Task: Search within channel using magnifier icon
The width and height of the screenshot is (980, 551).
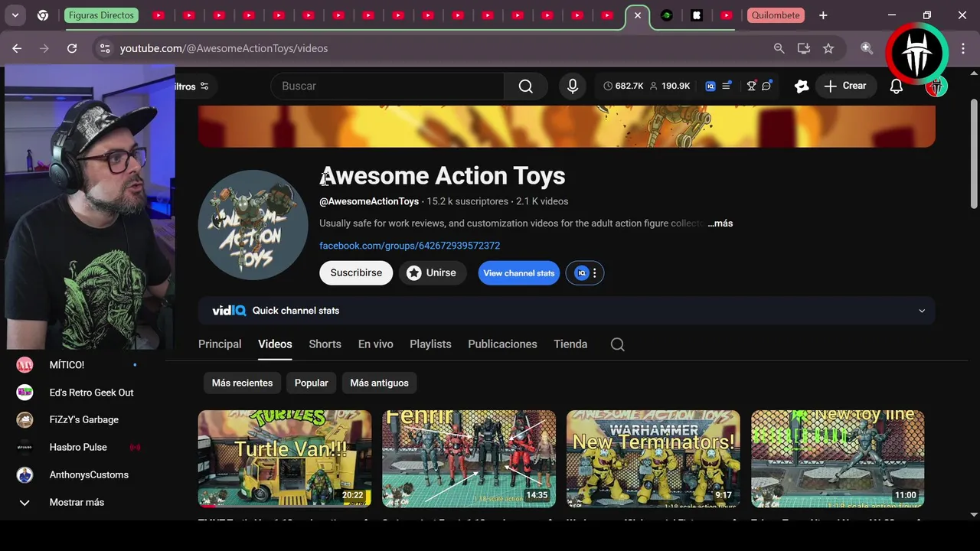Action: pos(618,344)
